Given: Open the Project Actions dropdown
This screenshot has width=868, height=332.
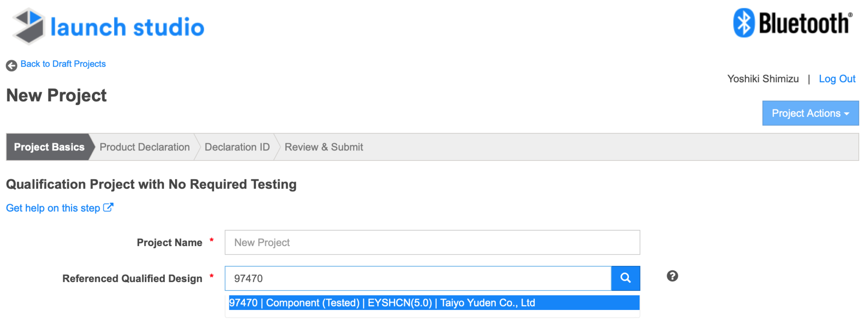Looking at the screenshot, I should click(x=810, y=113).
